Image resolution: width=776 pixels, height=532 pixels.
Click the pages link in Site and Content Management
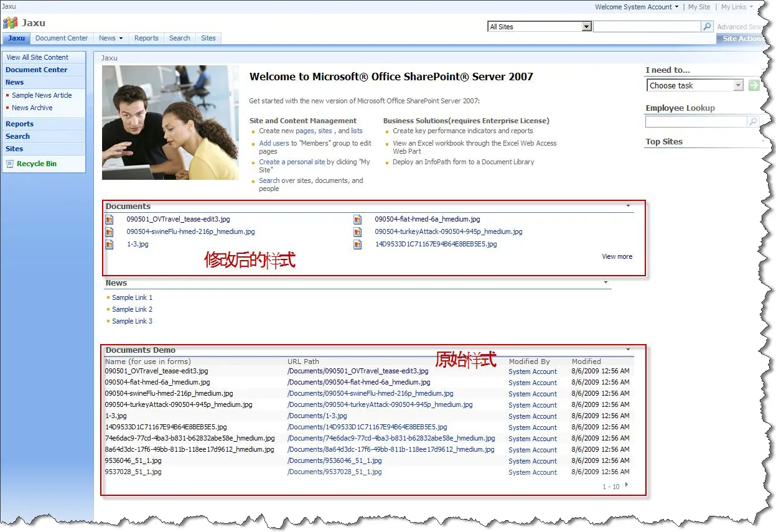305,131
